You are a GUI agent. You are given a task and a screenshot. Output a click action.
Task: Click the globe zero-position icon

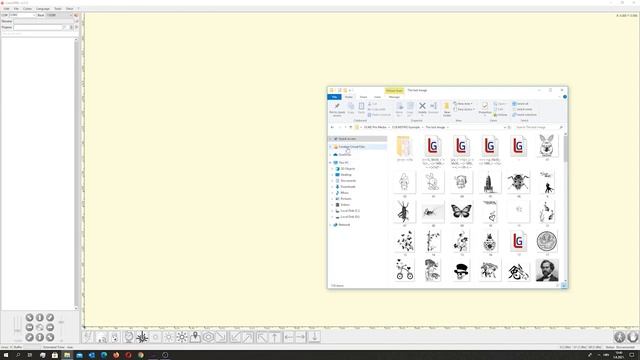pos(129,337)
